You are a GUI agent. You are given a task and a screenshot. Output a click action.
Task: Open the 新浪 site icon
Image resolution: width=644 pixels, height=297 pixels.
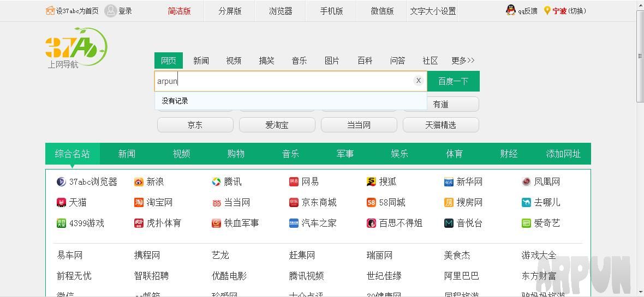pos(139,181)
